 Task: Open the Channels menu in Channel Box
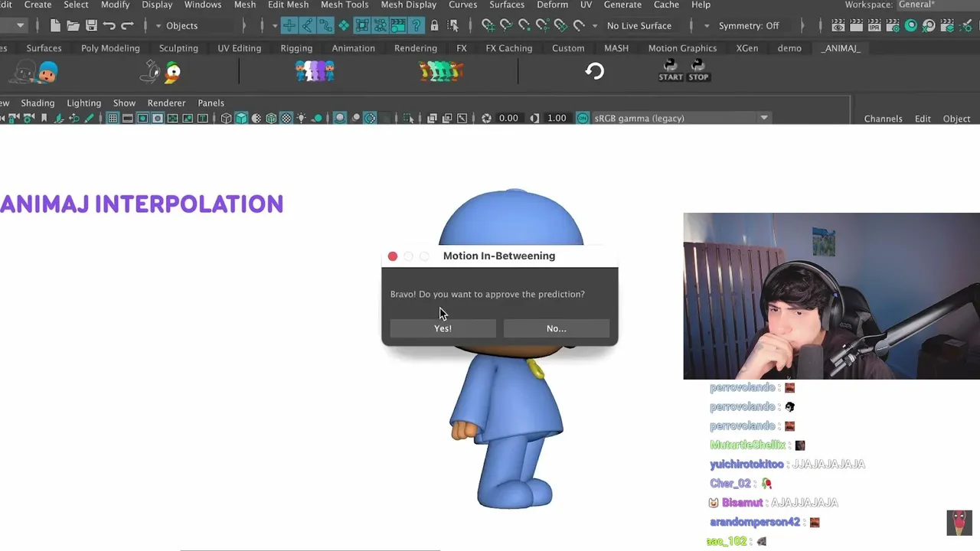[x=883, y=119]
